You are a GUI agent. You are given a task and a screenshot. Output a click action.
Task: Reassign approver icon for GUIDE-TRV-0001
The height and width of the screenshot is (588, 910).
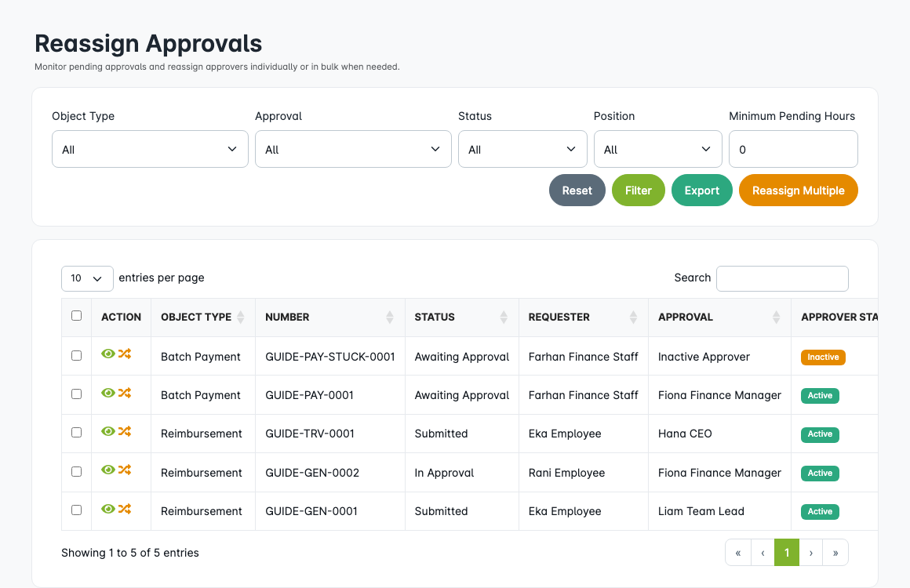coord(125,431)
